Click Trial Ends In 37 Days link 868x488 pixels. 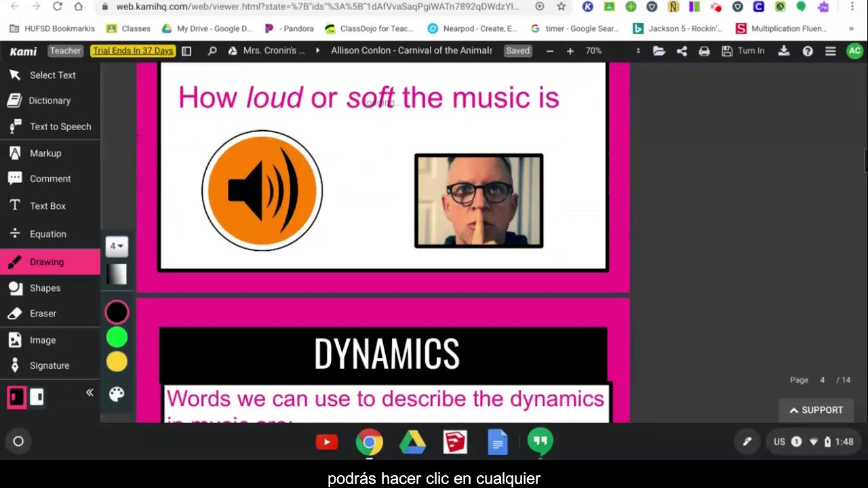tap(133, 51)
